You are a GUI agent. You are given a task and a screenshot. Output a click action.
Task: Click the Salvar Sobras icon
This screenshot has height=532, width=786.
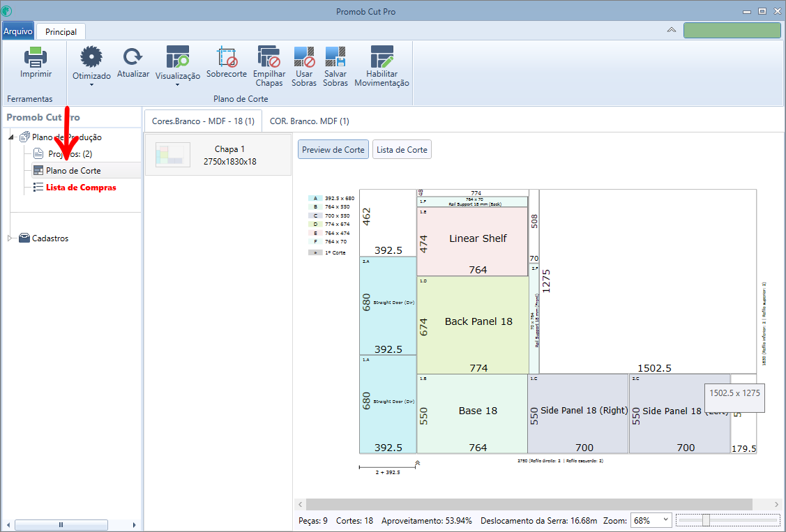coord(335,56)
